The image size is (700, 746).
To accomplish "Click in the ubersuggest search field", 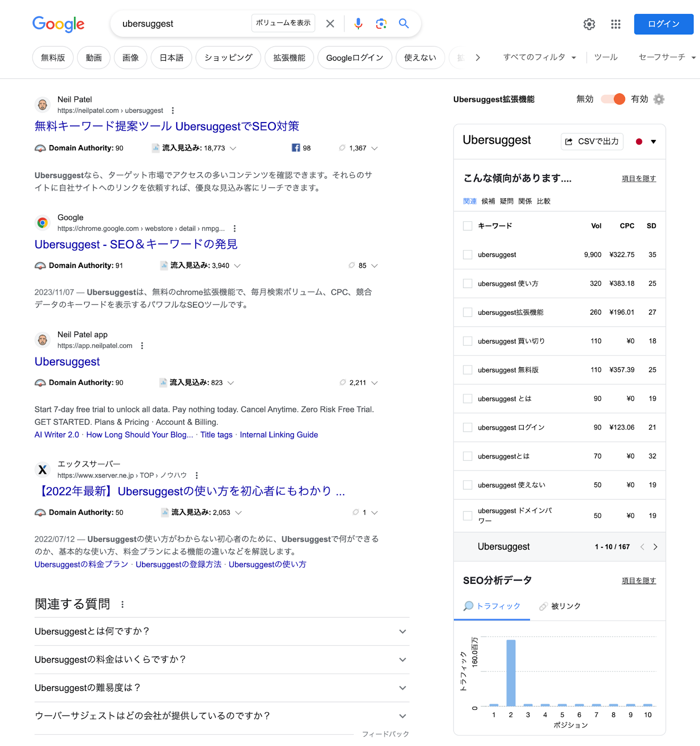I will pos(184,24).
